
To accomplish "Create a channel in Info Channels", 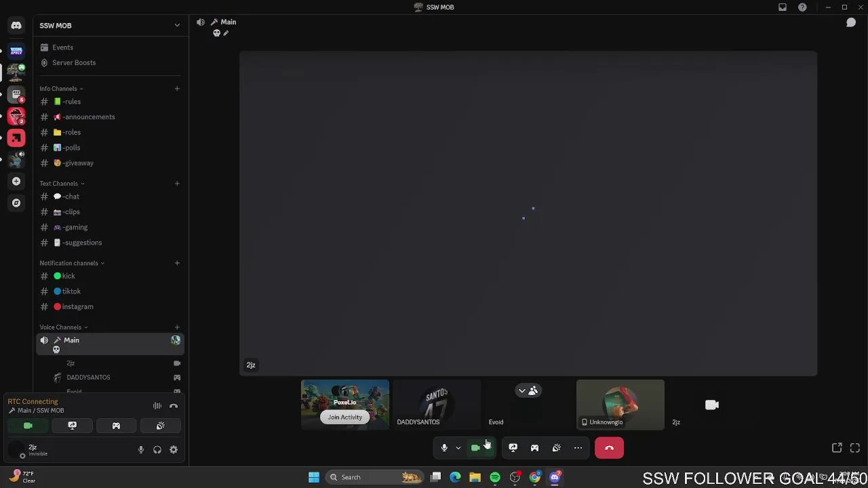I will [x=177, y=88].
